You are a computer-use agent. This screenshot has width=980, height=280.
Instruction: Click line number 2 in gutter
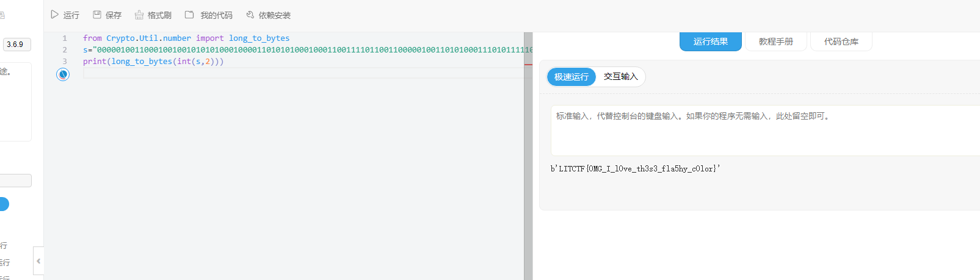[65, 49]
